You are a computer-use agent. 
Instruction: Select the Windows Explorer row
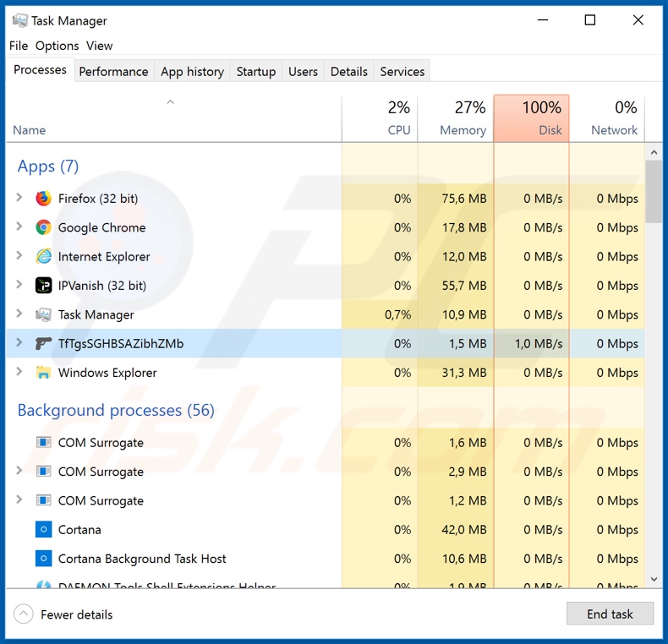point(326,372)
